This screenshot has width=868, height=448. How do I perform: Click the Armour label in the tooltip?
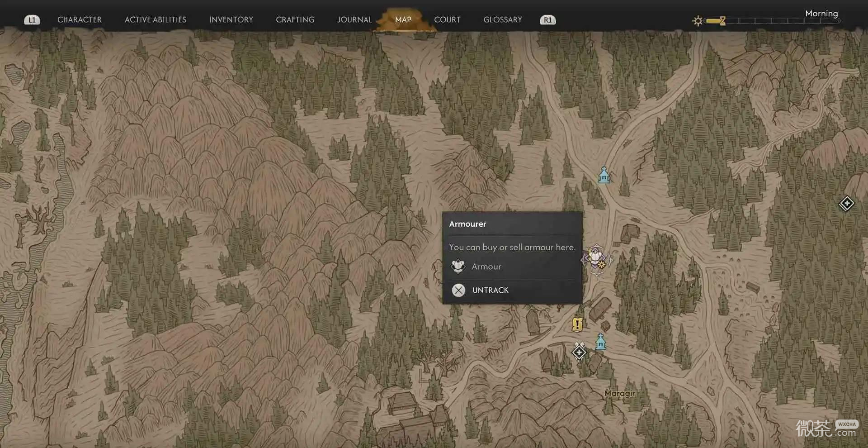point(486,267)
